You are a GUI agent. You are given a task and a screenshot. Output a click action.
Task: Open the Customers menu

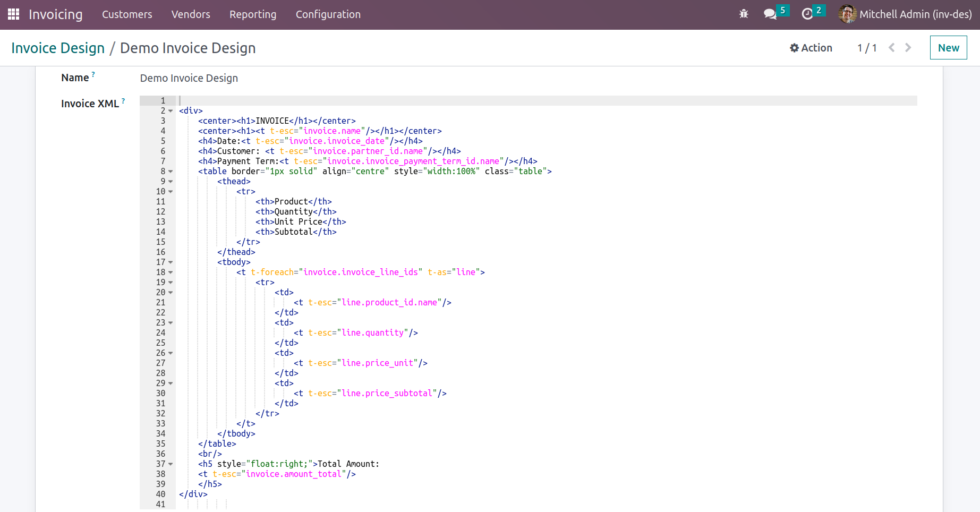pyautogui.click(x=127, y=14)
